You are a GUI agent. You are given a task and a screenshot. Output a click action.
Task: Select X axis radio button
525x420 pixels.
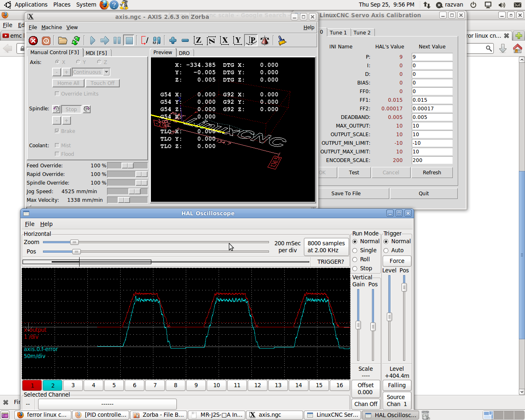[57, 62]
